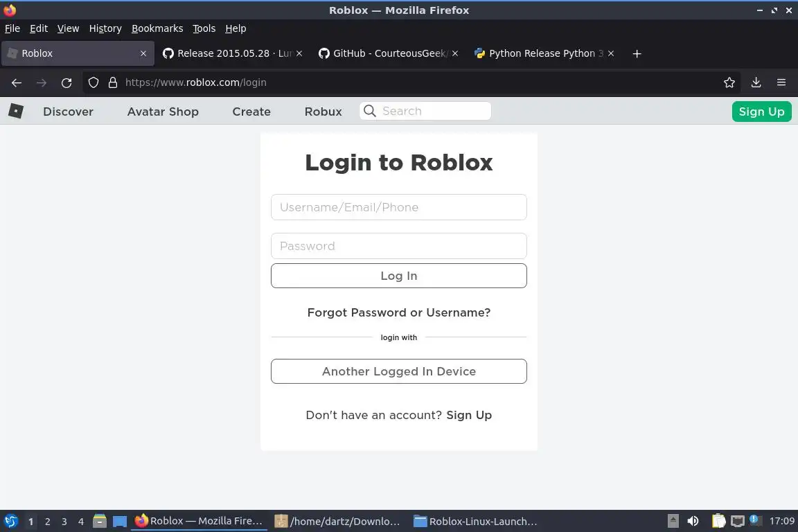Focus the Username/Email/Phone field

[x=399, y=207]
